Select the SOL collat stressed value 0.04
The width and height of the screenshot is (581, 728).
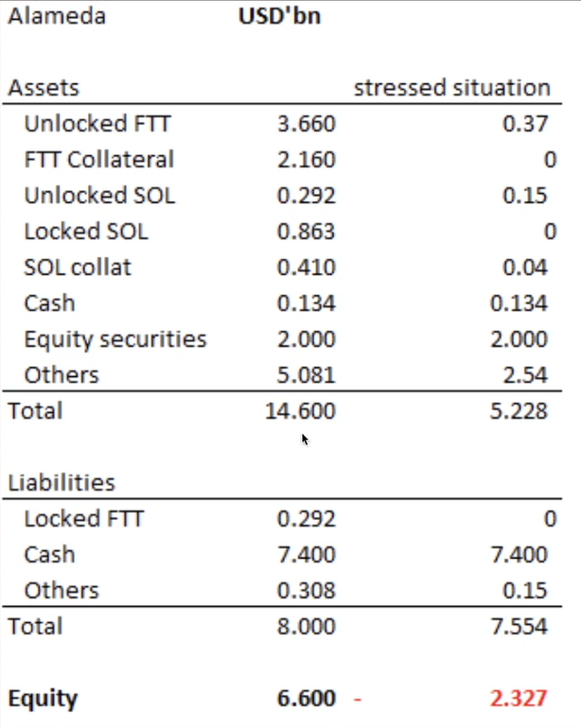pos(525,268)
